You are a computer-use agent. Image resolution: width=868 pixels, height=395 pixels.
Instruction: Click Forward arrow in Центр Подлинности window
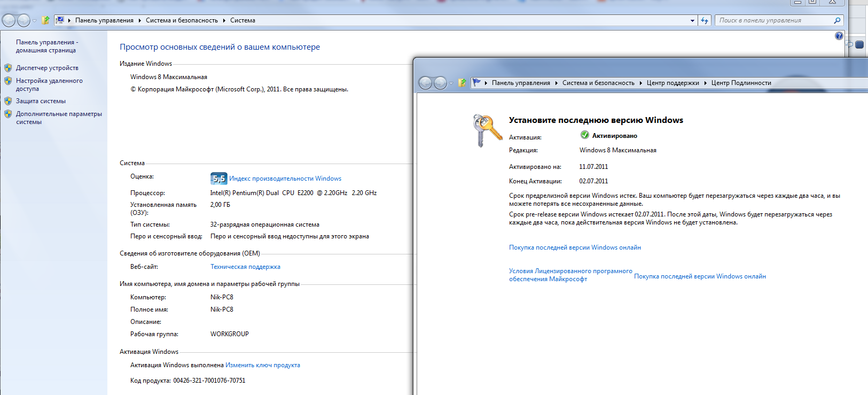coord(440,83)
